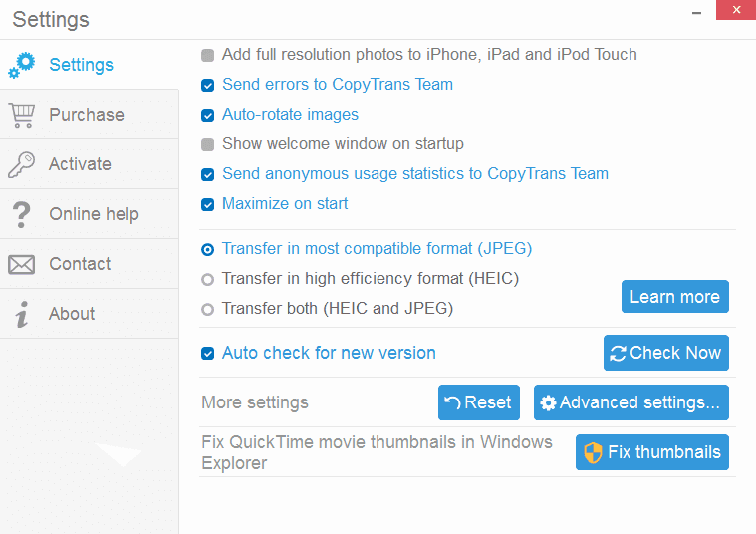Open the Purchase tab label
Image resolution: width=756 pixels, height=534 pixels.
click(x=87, y=115)
